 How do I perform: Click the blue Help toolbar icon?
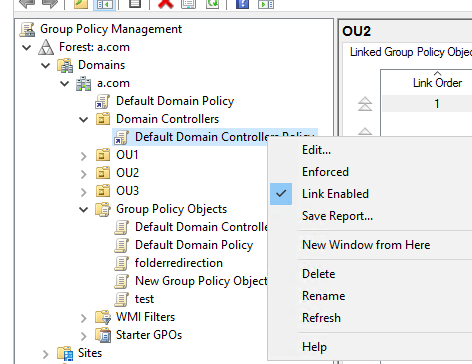pos(242,3)
